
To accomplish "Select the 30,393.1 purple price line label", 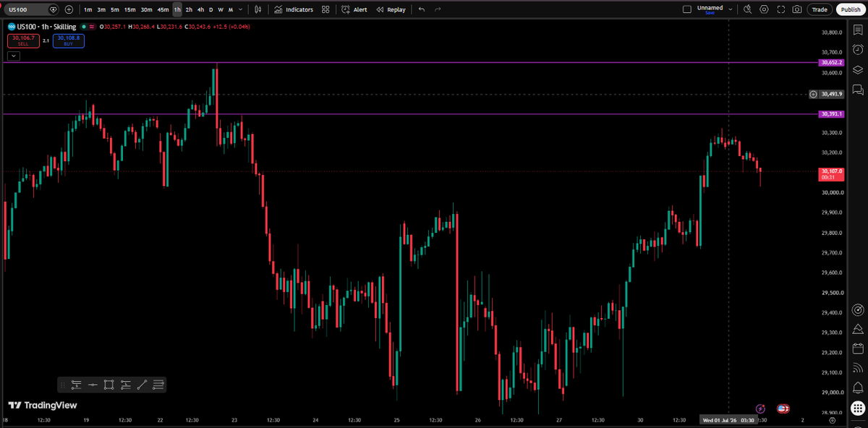I will tap(832, 114).
